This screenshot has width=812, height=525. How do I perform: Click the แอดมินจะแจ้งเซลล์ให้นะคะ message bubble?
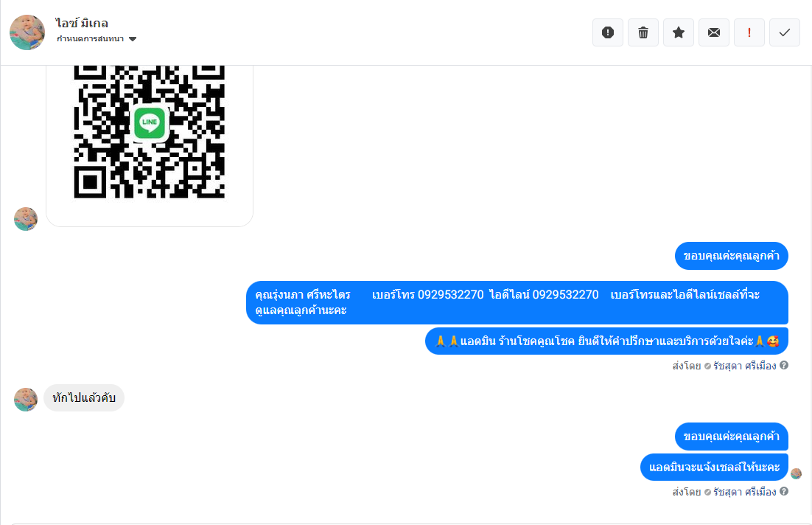(x=714, y=467)
